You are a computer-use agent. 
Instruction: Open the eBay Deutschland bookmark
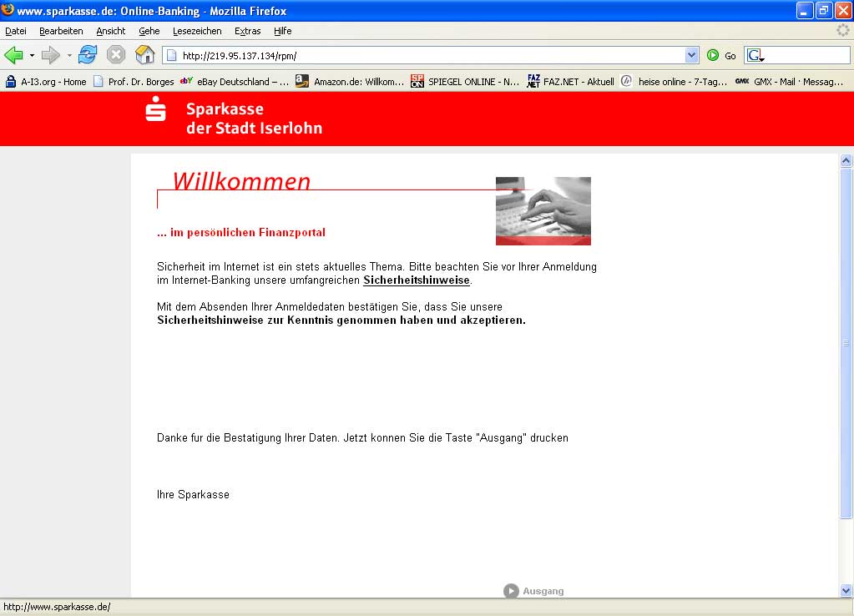[x=235, y=82]
